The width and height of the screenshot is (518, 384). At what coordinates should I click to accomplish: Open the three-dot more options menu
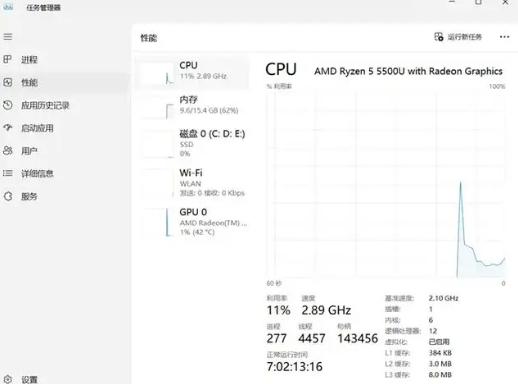(x=504, y=37)
